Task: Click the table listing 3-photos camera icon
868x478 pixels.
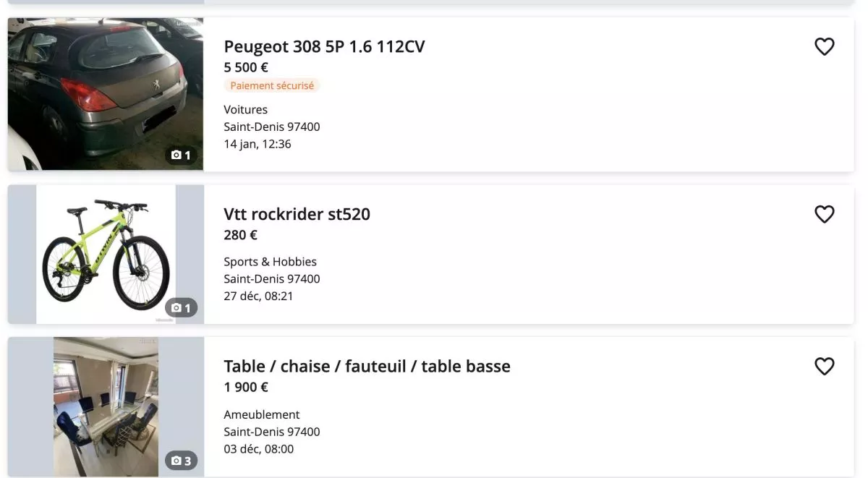Action: tap(176, 461)
